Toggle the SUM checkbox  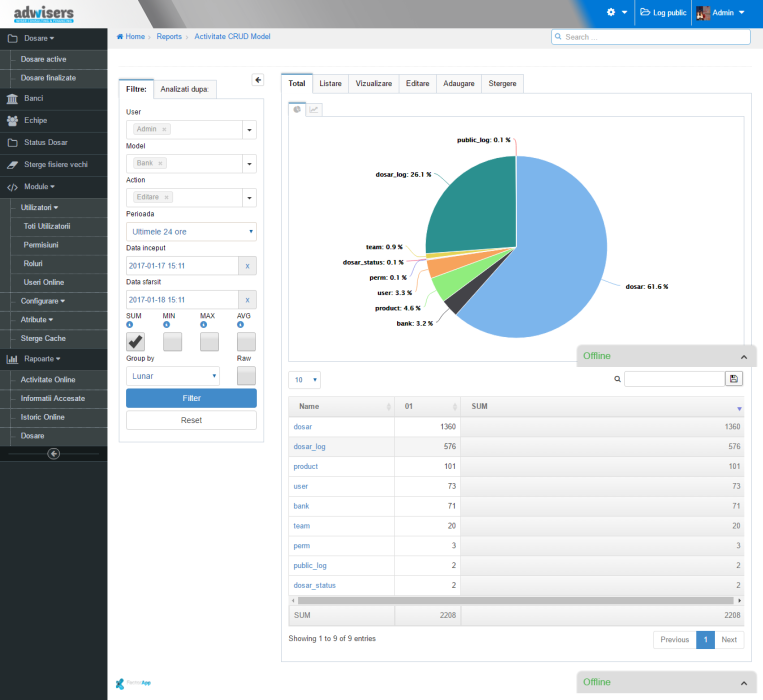click(x=136, y=342)
